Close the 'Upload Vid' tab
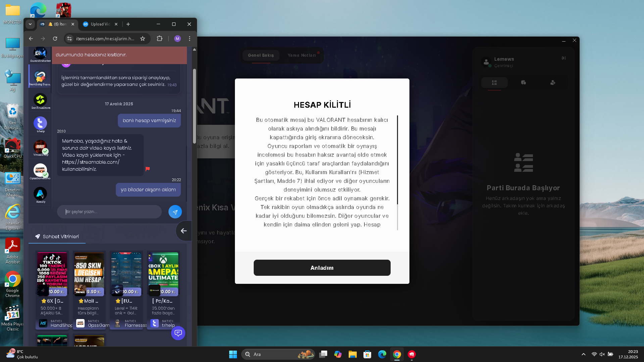Screen dimensions: 644x362 point(116,24)
